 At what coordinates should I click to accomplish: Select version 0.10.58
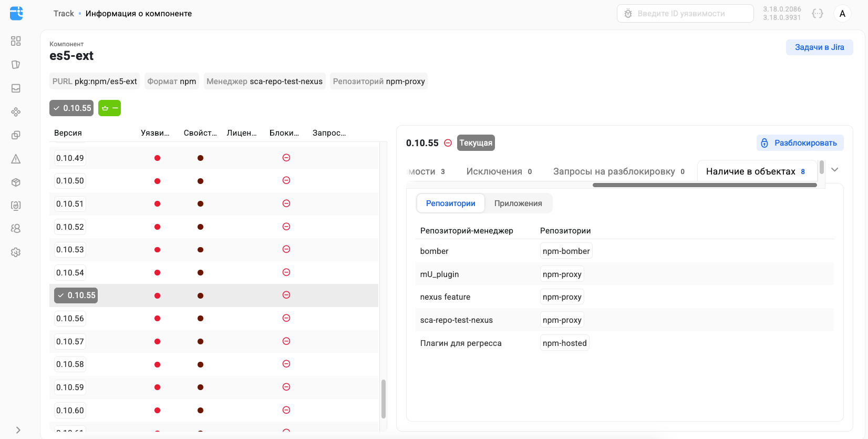click(70, 364)
